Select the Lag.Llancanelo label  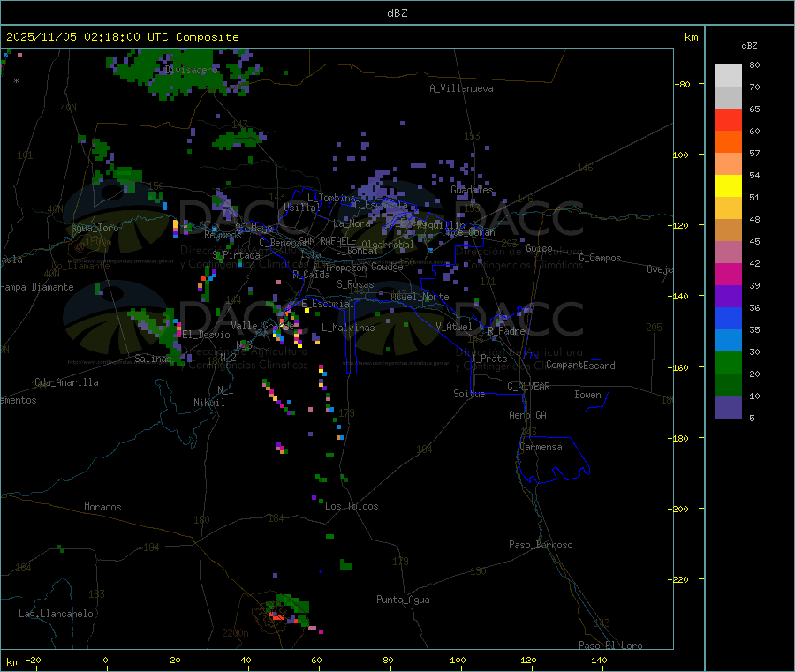56,614
